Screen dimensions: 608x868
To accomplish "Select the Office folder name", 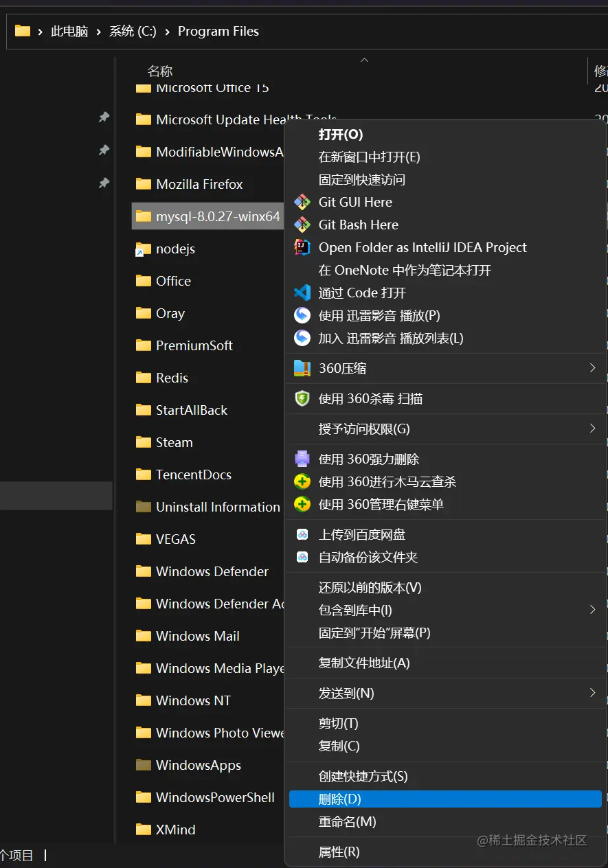I will 174,281.
